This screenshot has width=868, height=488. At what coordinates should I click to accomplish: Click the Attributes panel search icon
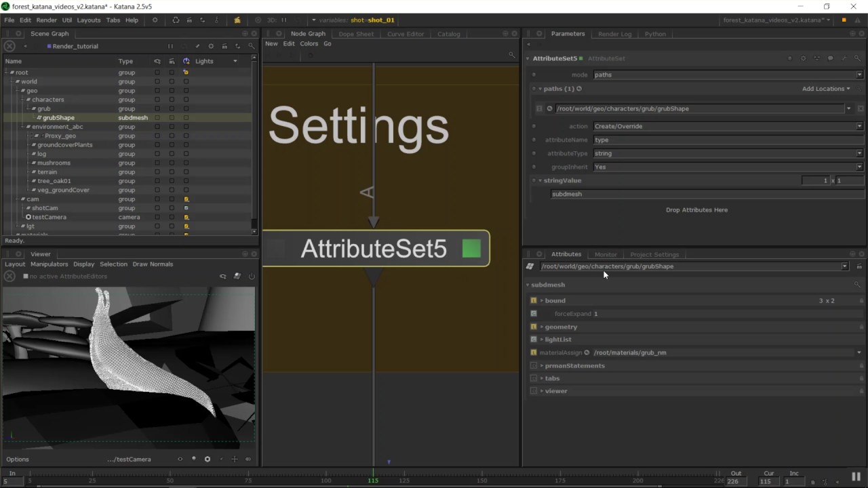tap(857, 285)
